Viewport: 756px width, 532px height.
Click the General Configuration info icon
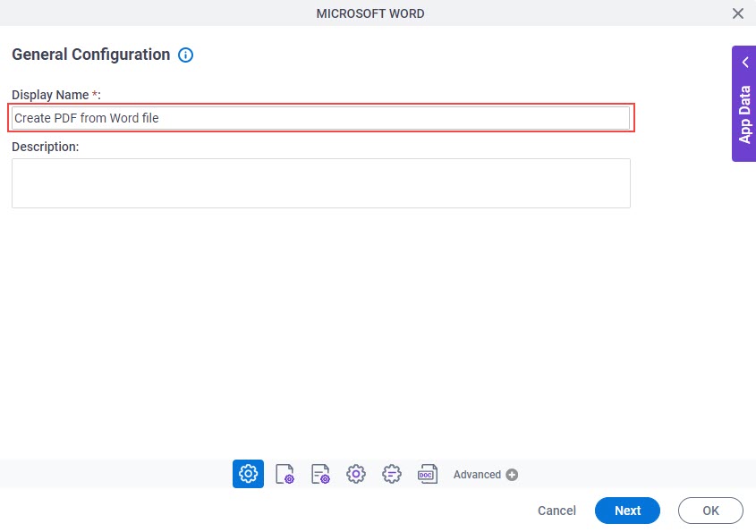click(185, 55)
